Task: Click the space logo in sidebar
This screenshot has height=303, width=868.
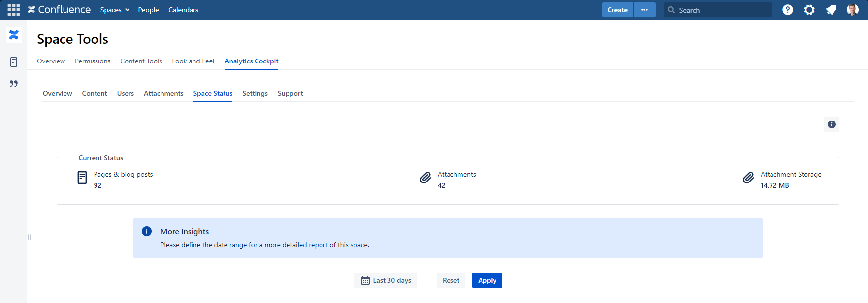Action: click(x=14, y=35)
